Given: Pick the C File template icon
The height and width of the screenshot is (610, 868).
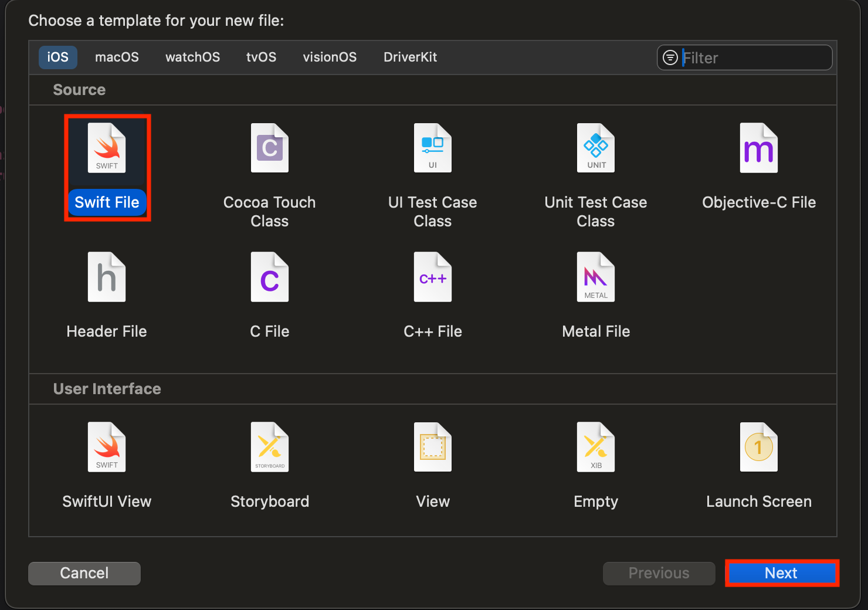Looking at the screenshot, I should coord(269,277).
